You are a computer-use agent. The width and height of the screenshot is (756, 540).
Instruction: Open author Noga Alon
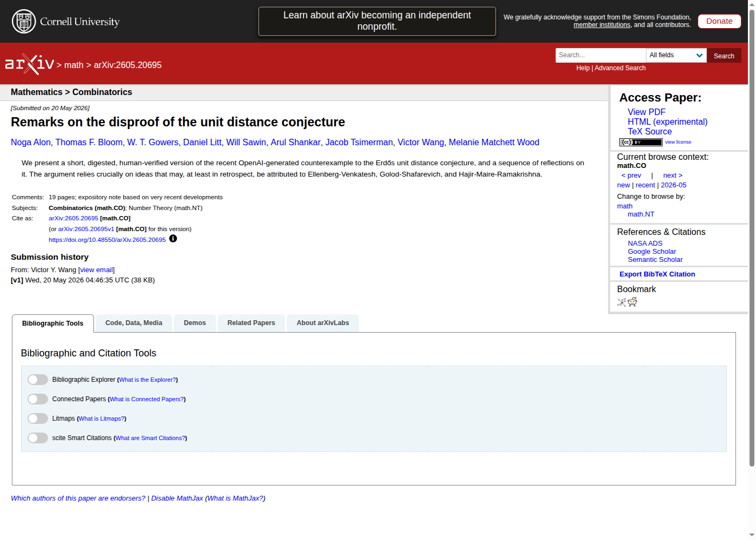click(x=31, y=142)
